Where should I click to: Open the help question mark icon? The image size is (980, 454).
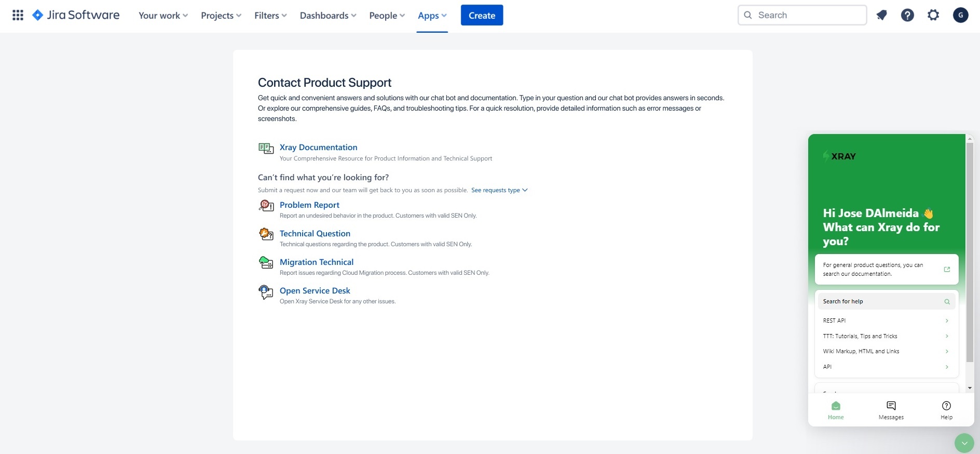[x=907, y=15]
